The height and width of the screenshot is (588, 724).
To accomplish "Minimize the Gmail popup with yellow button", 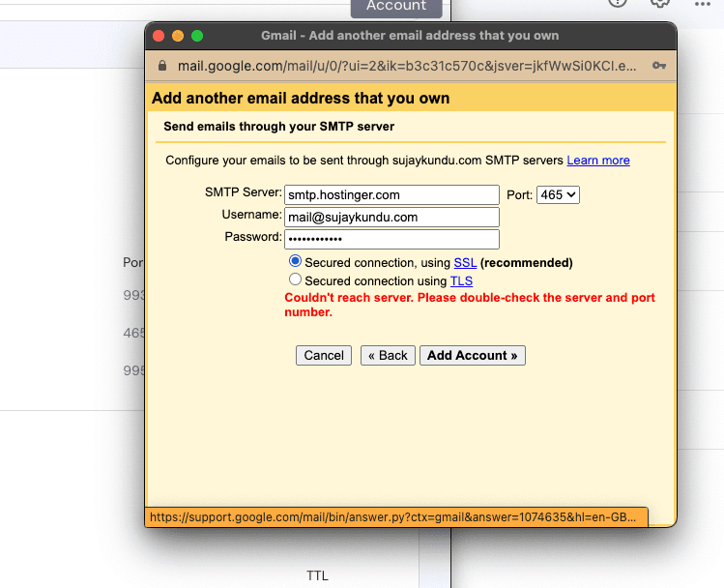I will click(178, 36).
